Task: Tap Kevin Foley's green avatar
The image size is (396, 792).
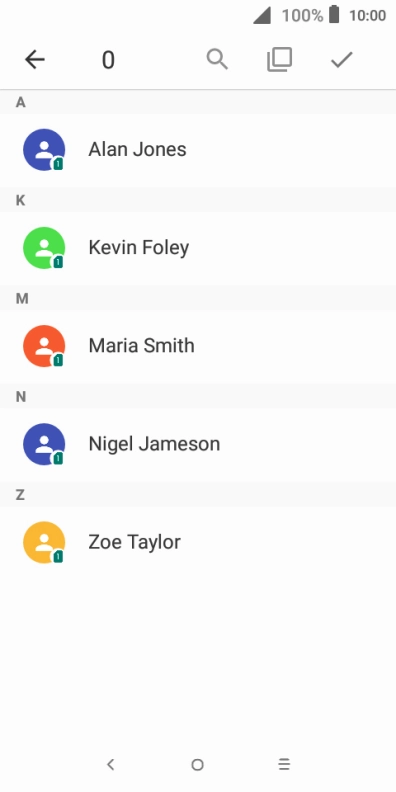Action: pos(44,248)
